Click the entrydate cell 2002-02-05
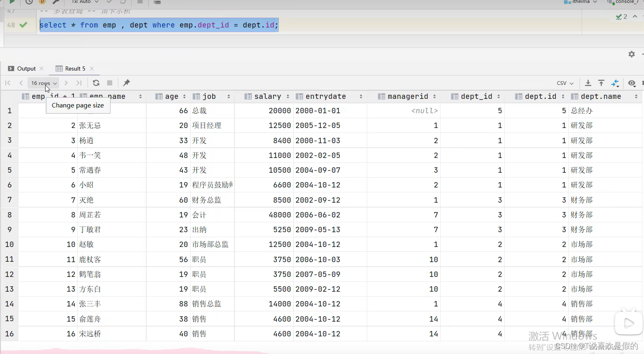 point(330,155)
